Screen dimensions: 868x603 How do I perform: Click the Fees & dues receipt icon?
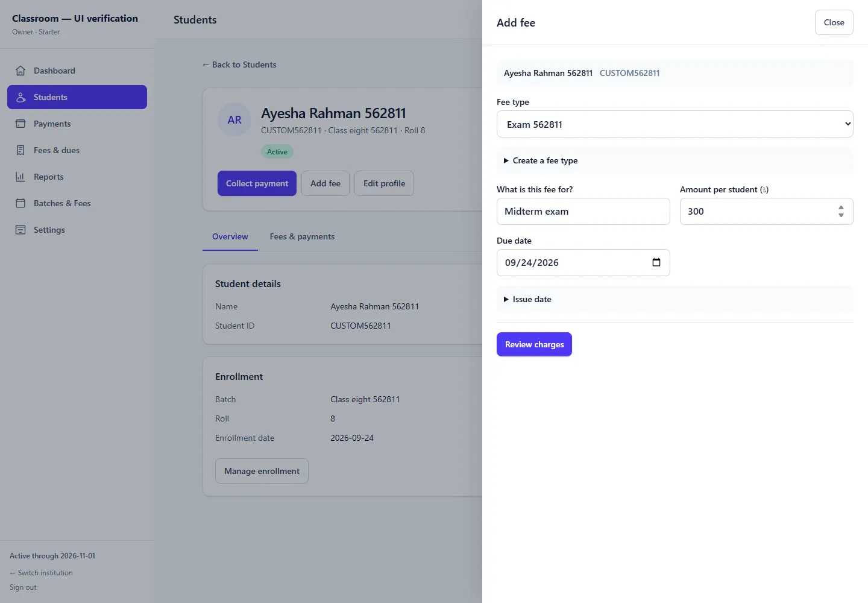pos(20,150)
